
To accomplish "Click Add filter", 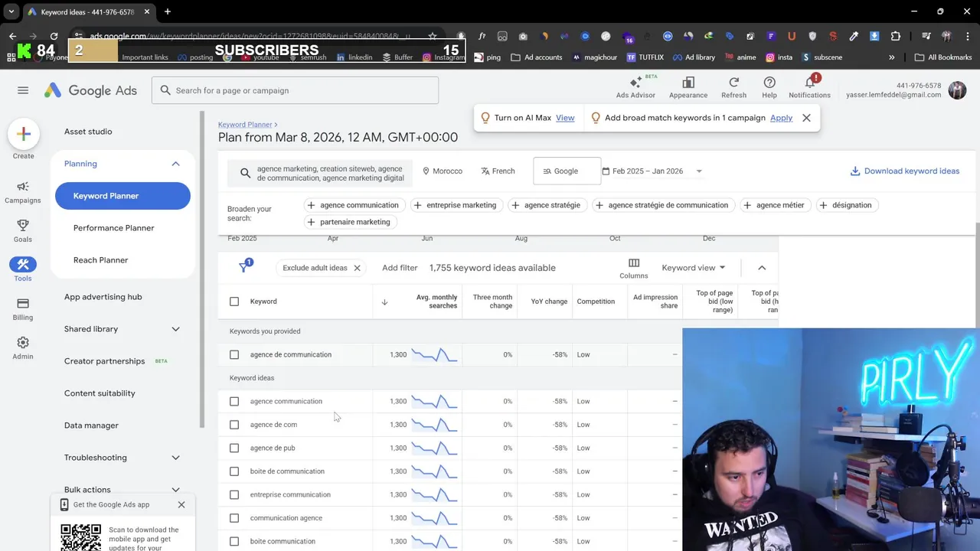I will point(400,268).
